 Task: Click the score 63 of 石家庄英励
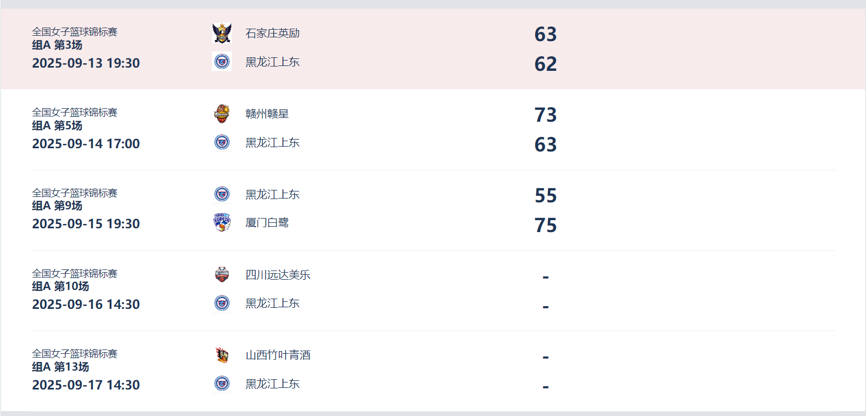(x=545, y=34)
